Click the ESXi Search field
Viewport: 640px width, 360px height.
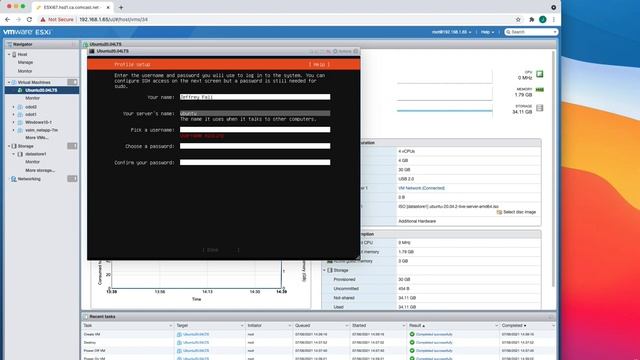pos(531,32)
